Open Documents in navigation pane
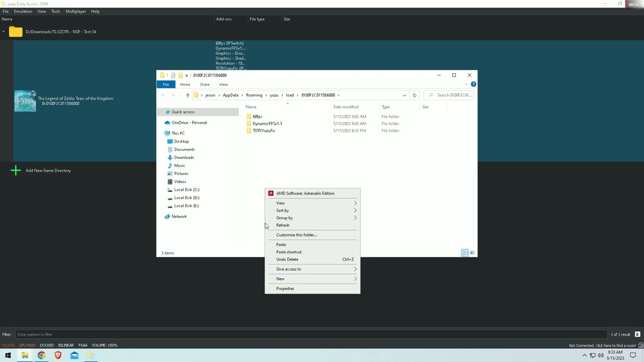This screenshot has width=644, height=362. (x=184, y=149)
